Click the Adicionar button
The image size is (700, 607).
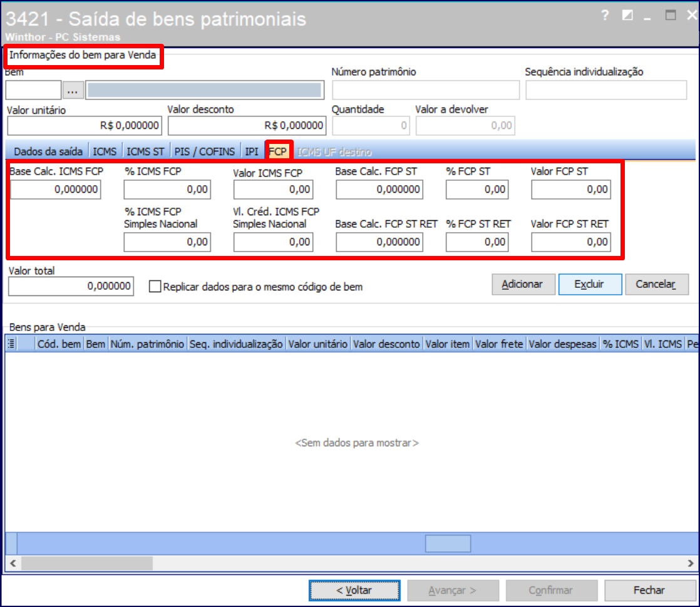(x=523, y=284)
